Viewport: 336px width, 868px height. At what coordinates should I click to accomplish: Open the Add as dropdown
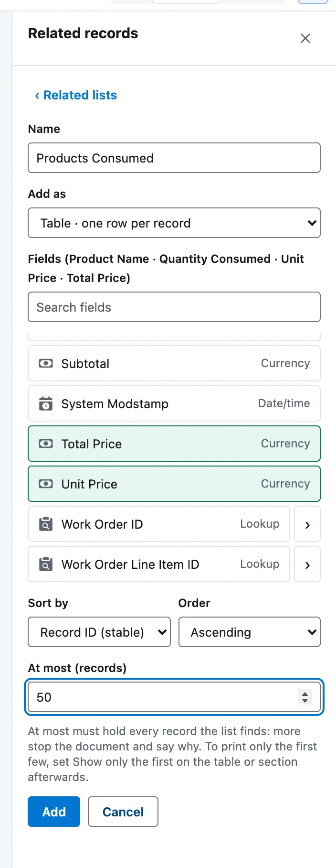pos(174,223)
